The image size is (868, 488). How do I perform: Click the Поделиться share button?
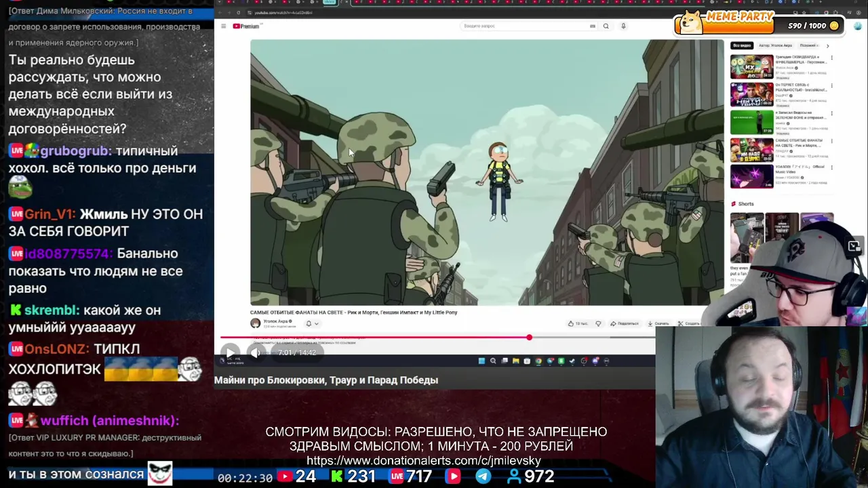click(625, 323)
